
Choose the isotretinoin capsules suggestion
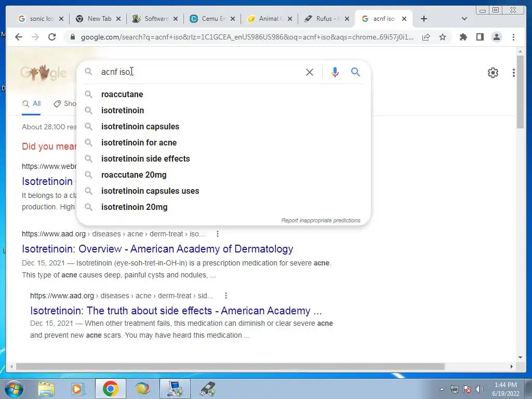click(223, 127)
